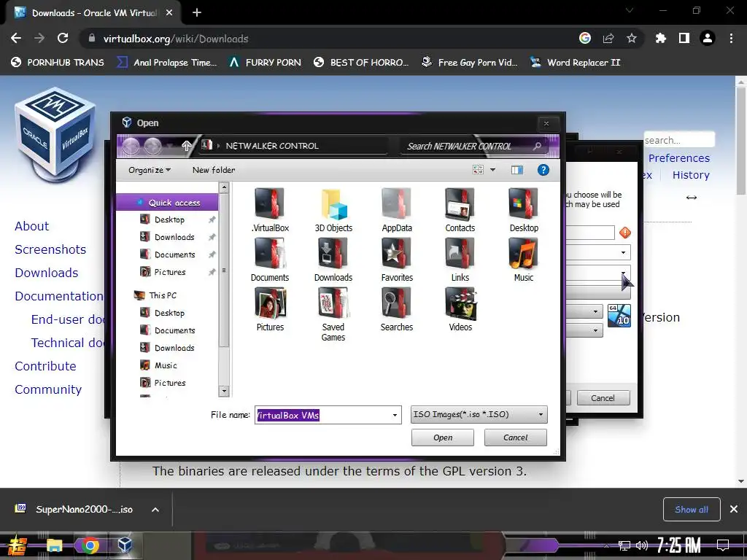Select Desktop under Quick access
The height and width of the screenshot is (560, 747).
click(x=169, y=219)
